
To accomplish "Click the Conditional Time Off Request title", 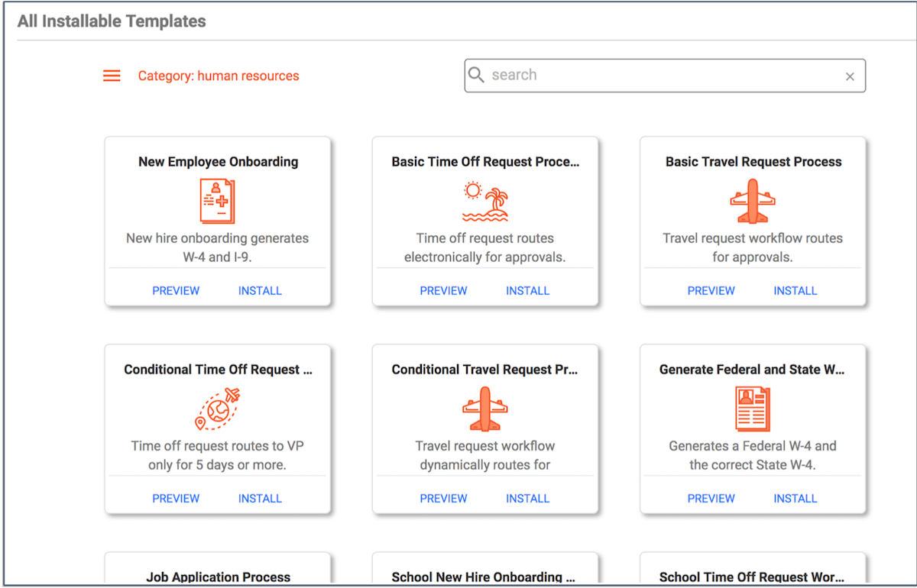I will point(218,370).
